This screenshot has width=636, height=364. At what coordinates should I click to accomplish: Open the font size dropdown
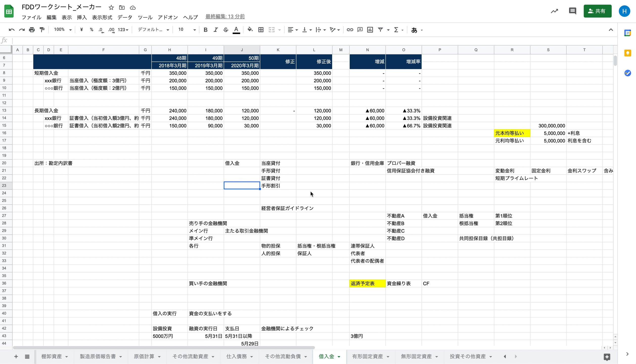coord(186,30)
